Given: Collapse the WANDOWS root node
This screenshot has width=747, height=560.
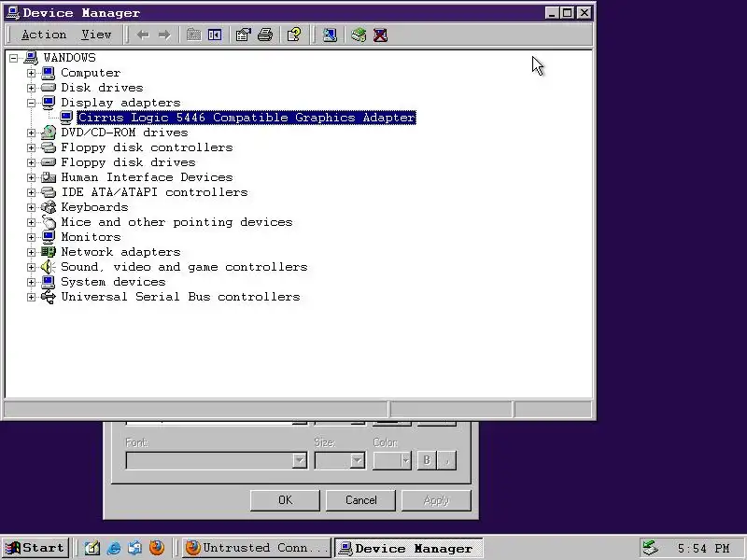Looking at the screenshot, I should point(13,58).
